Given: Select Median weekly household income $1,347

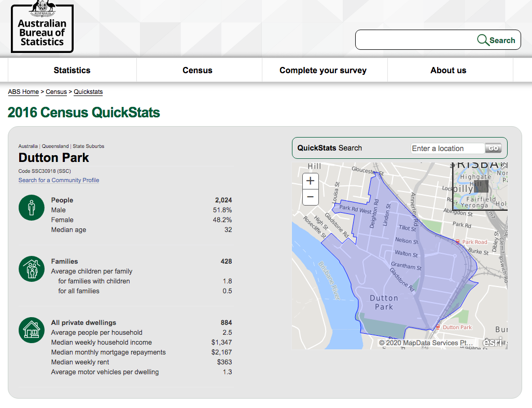Looking at the screenshot, I should tap(222, 342).
